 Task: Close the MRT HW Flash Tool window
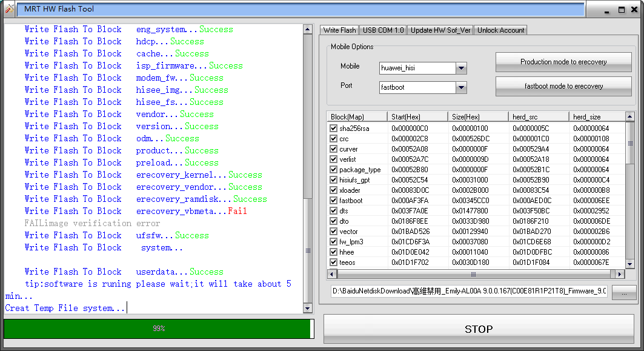[634, 10]
